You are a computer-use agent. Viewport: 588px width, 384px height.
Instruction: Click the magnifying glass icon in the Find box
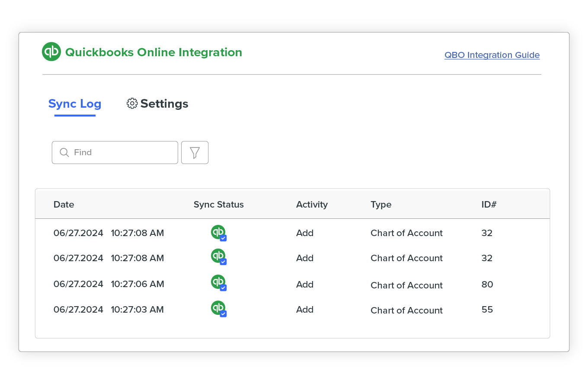coord(64,152)
